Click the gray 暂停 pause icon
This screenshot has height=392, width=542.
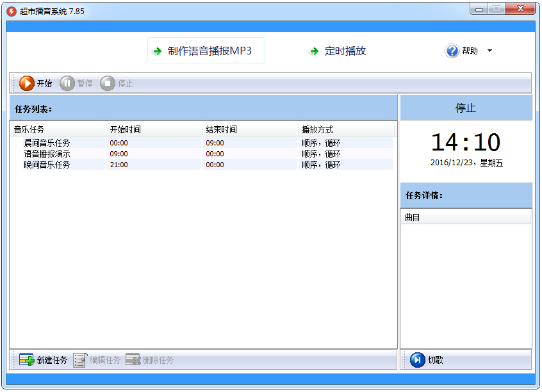(67, 83)
